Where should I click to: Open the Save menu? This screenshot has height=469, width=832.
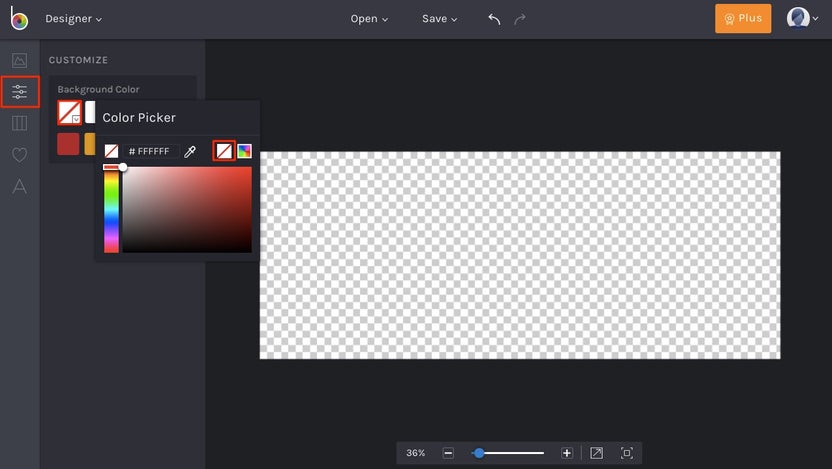(439, 19)
